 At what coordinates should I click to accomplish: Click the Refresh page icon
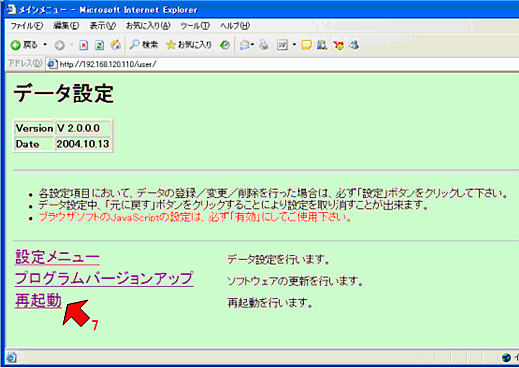coord(99,45)
